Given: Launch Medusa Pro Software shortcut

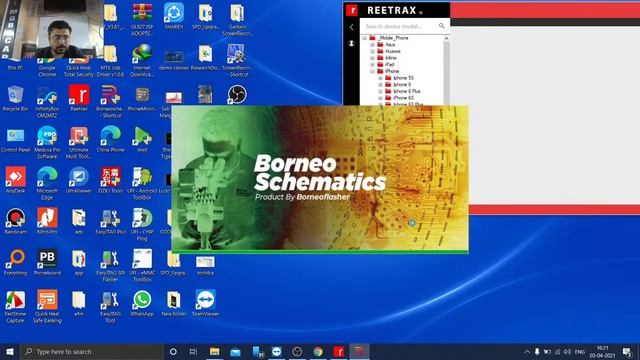Looking at the screenshot, I should coord(47,142).
